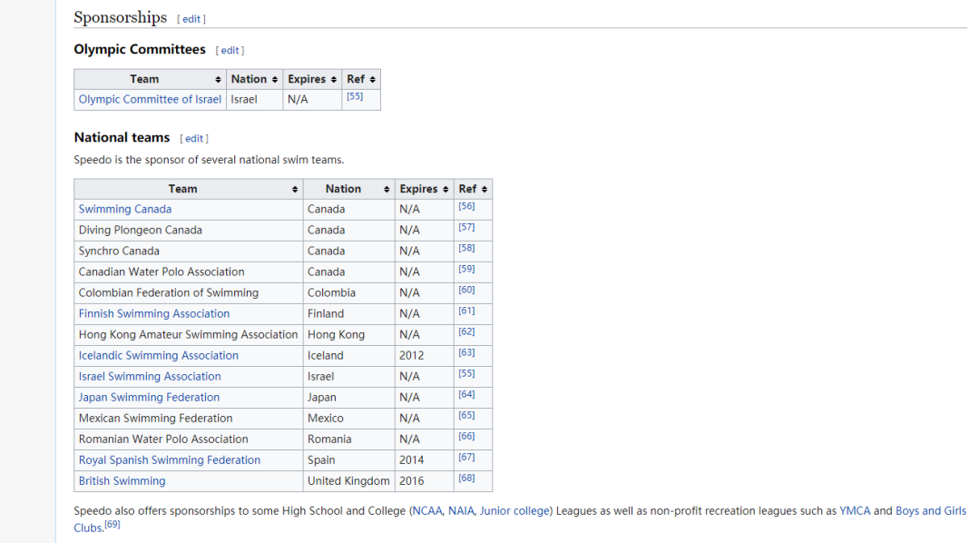The image size is (980, 543).
Task: Edit the Olympic Committees subsection
Action: (x=230, y=51)
